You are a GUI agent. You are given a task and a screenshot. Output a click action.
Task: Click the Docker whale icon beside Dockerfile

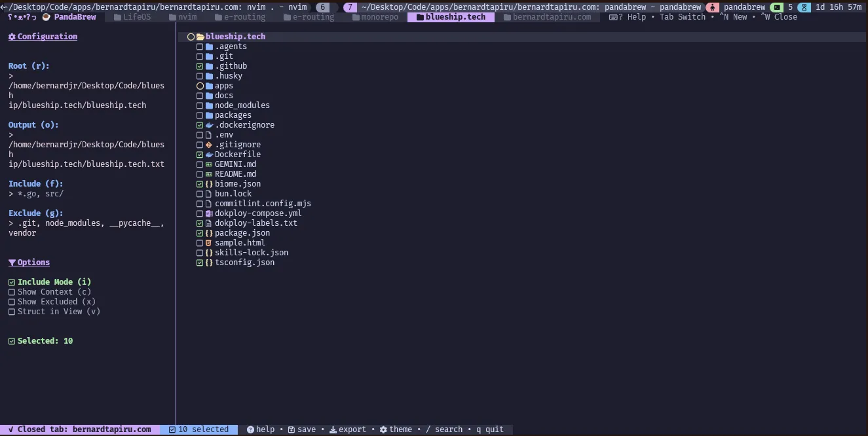pos(208,154)
